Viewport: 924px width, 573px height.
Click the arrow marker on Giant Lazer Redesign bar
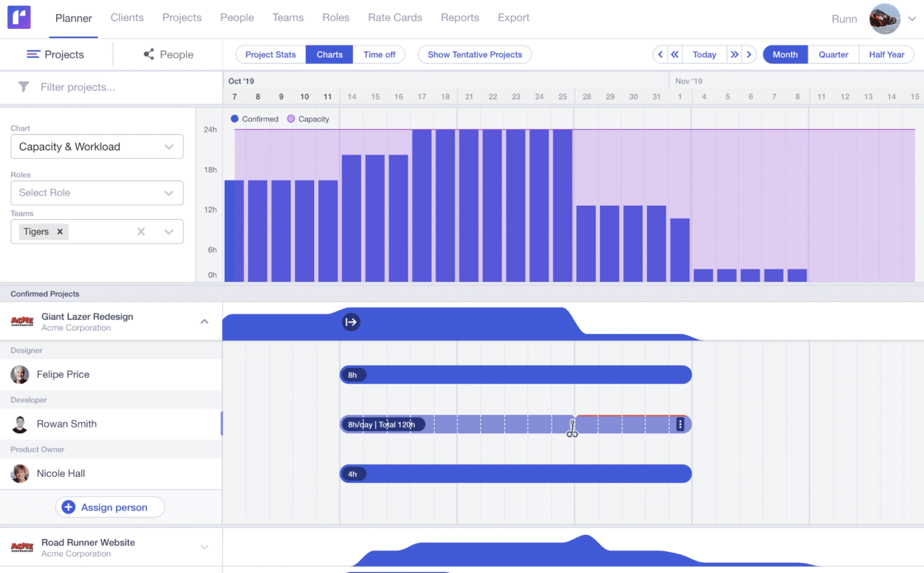point(351,322)
